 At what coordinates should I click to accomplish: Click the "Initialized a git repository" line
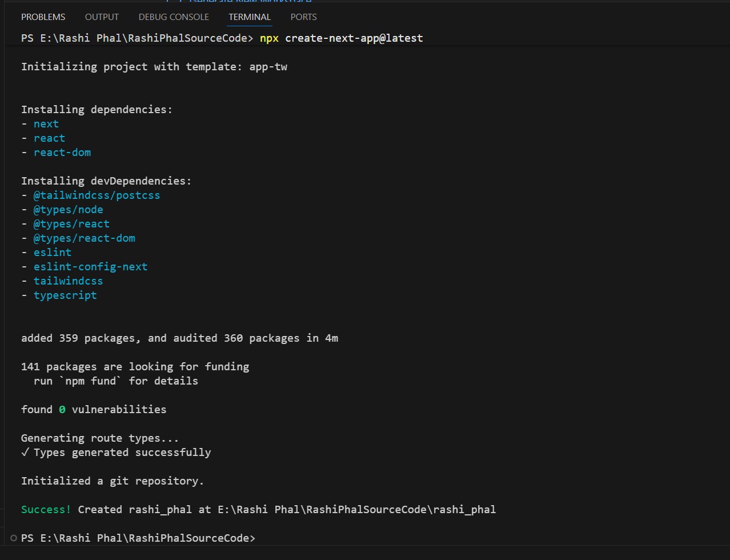(x=113, y=481)
